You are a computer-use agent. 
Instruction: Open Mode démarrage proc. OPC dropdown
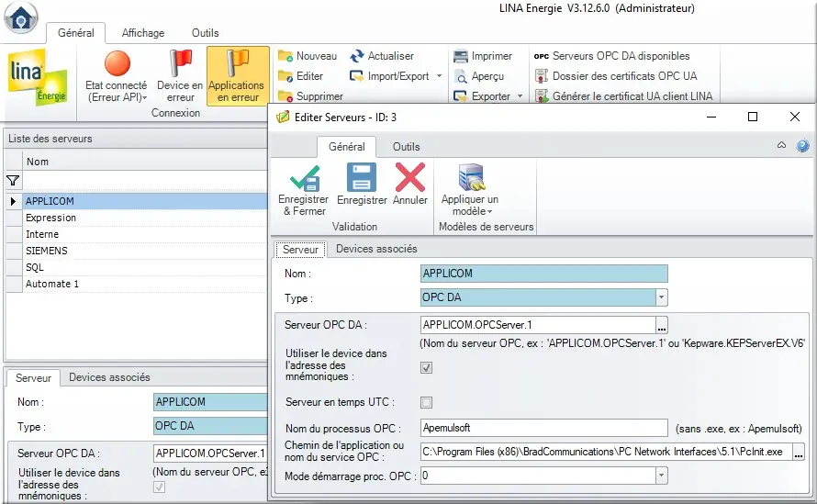click(x=661, y=476)
